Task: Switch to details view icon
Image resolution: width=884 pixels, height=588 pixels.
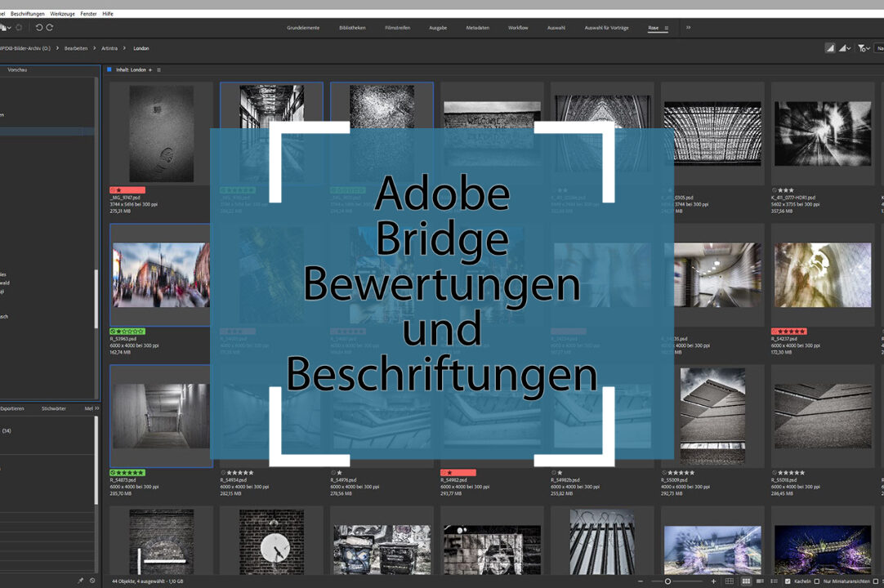Action: 760,581
